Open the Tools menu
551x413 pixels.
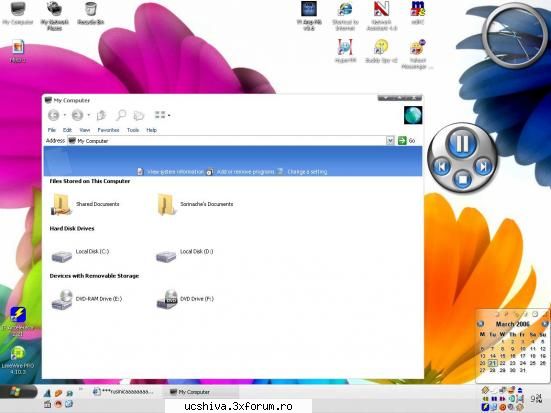[x=133, y=130]
